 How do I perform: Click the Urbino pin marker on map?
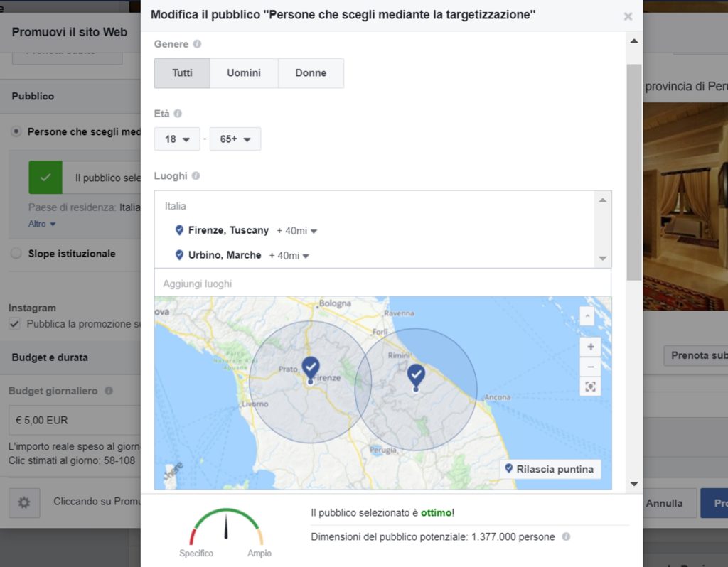(x=416, y=375)
